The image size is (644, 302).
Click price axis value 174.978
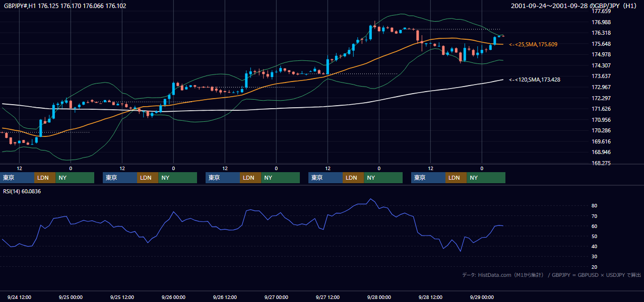pos(601,54)
